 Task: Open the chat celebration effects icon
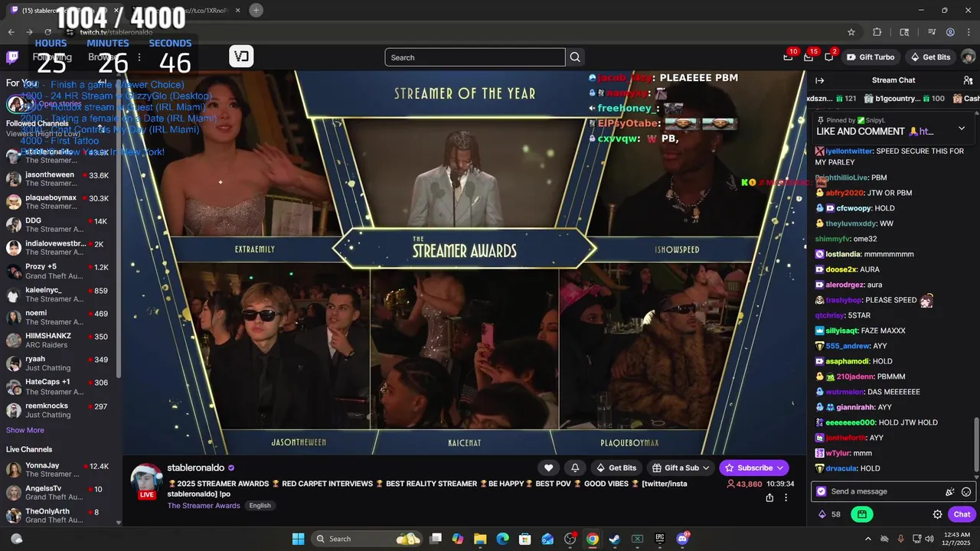(x=950, y=492)
